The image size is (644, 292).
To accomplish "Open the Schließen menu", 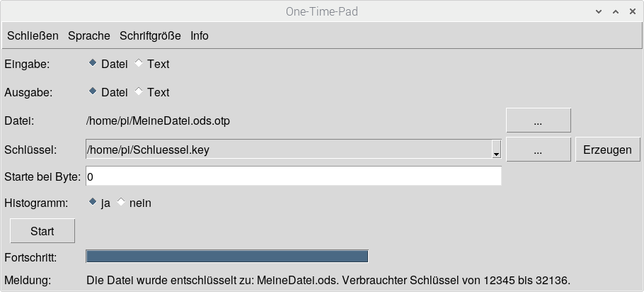I will tap(33, 35).
